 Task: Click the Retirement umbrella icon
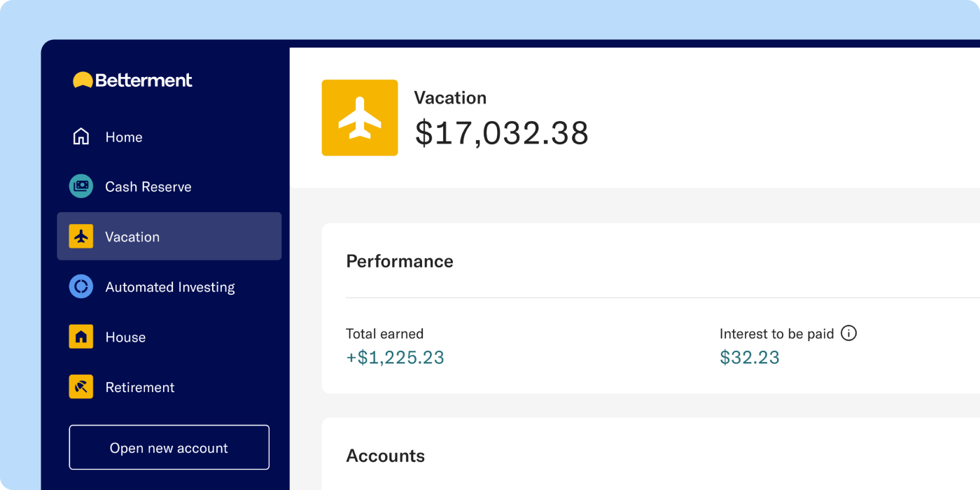81,387
